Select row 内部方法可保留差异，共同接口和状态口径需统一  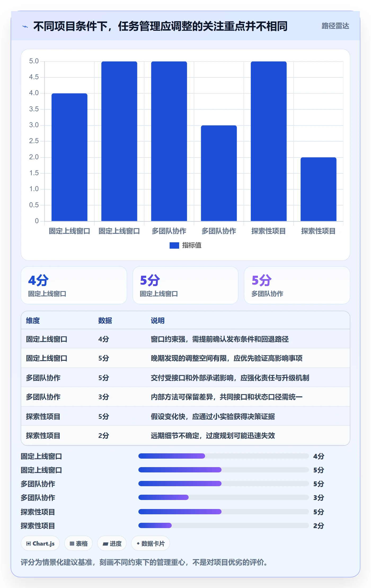[x=185, y=397]
